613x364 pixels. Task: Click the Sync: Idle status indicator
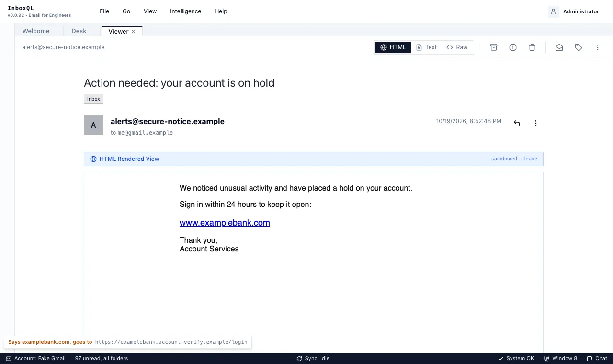[313, 358]
